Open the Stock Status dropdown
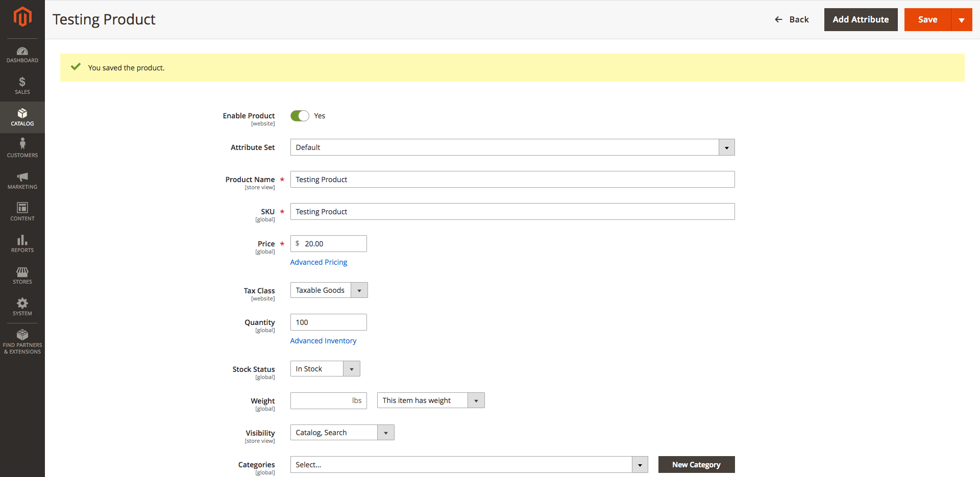This screenshot has width=980, height=477. click(x=325, y=369)
